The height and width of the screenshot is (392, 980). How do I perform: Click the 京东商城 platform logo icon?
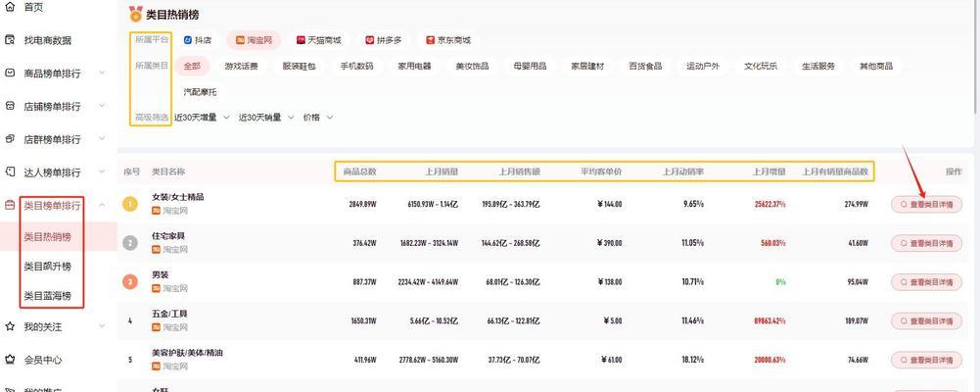coord(430,40)
